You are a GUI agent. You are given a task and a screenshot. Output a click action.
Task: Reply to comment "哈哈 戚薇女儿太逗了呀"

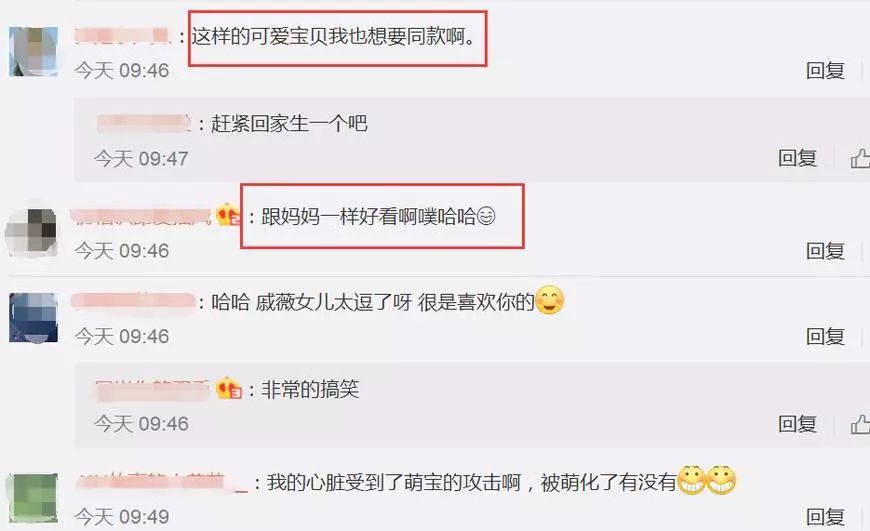[826, 336]
